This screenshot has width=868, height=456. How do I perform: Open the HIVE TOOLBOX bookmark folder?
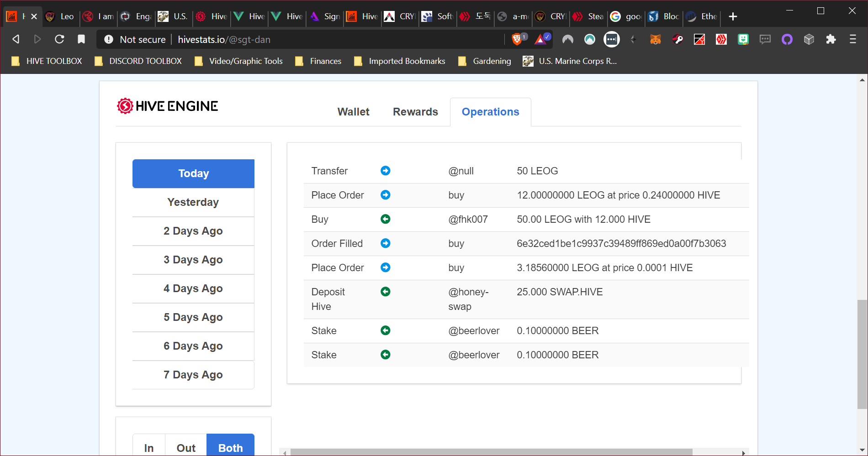click(47, 61)
